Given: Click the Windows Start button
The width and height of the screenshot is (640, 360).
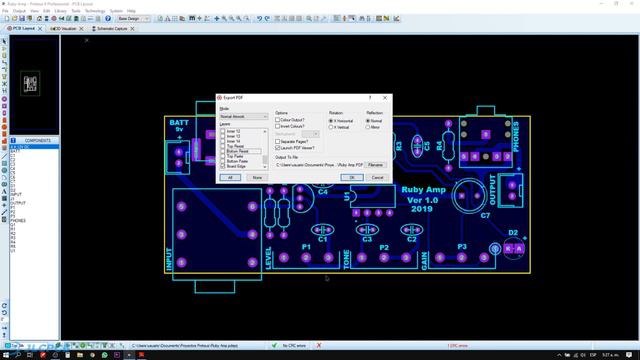Looking at the screenshot, I should tap(6, 355).
